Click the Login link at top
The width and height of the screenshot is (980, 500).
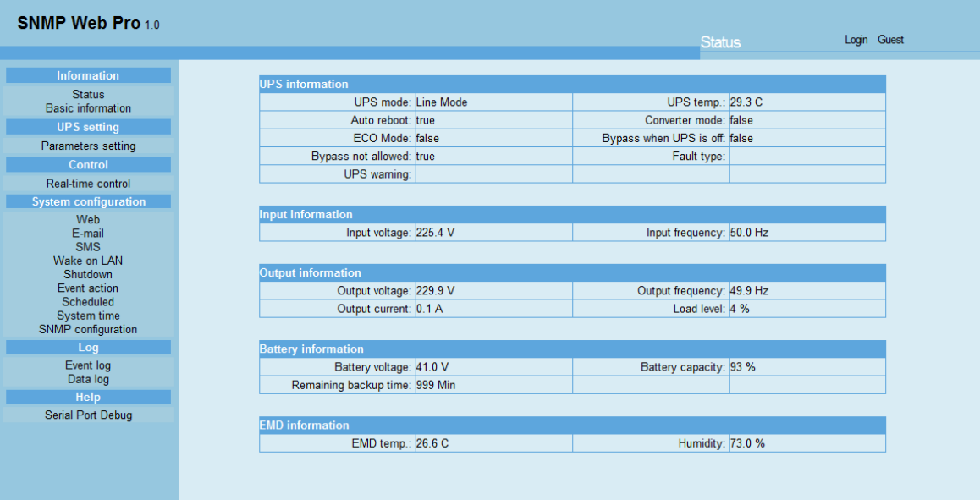[856, 40]
